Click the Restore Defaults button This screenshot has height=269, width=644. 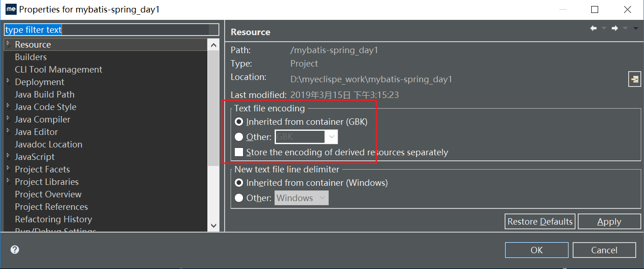coord(540,221)
